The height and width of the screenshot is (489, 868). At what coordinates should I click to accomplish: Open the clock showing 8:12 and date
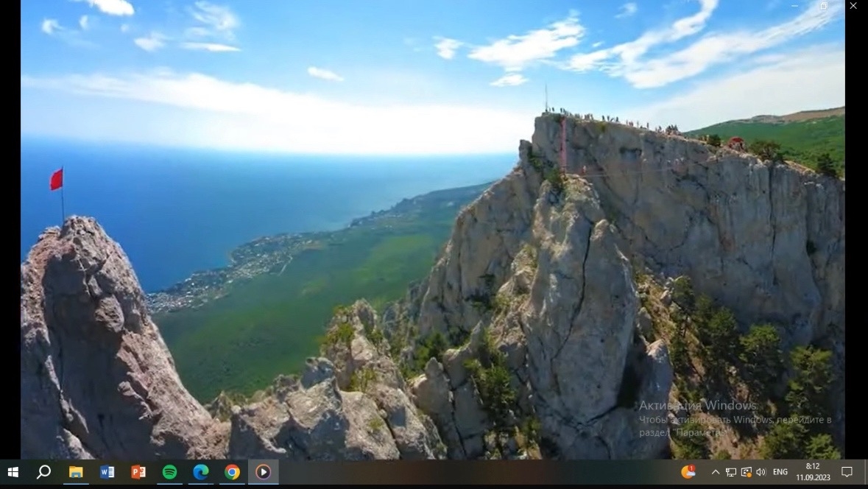(x=813, y=472)
